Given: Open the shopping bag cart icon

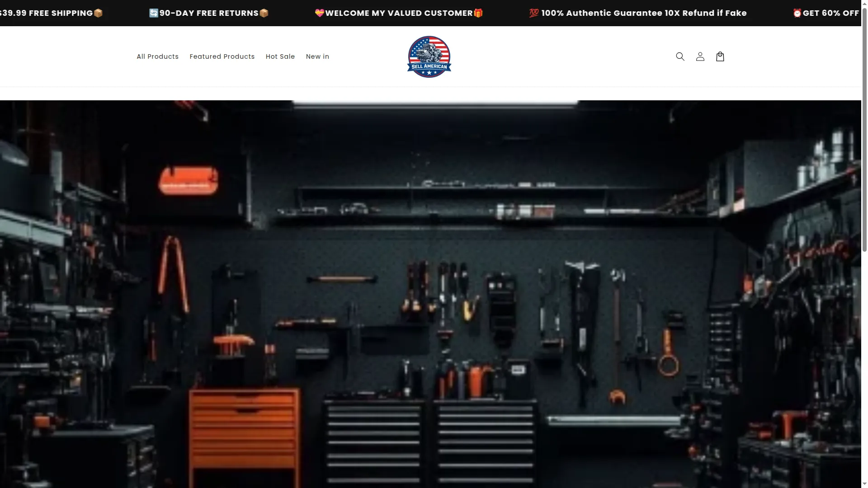Looking at the screenshot, I should click(720, 56).
